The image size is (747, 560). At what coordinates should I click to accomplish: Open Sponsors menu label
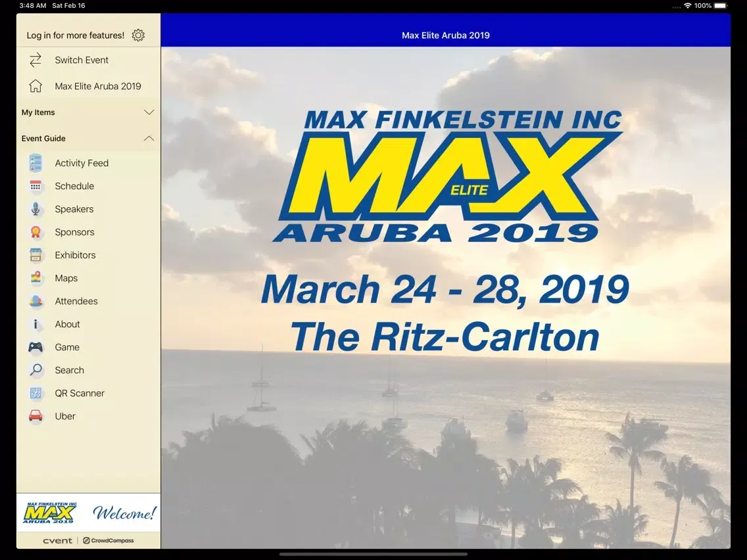(74, 232)
